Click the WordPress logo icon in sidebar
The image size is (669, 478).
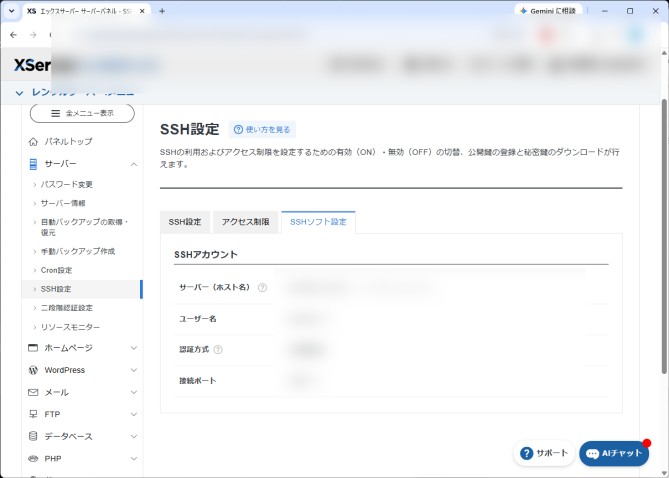[x=33, y=370]
